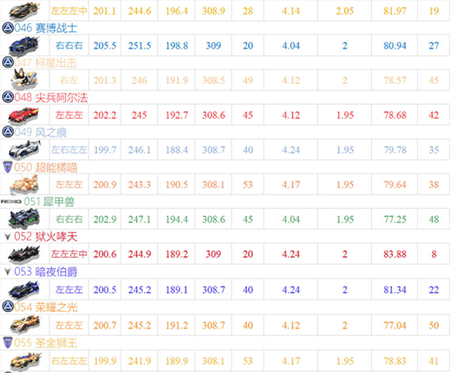Viewport: 450px width, 373px height.
Task: Open the golden 荣耀之光 car thumbnail
Action: (24, 325)
